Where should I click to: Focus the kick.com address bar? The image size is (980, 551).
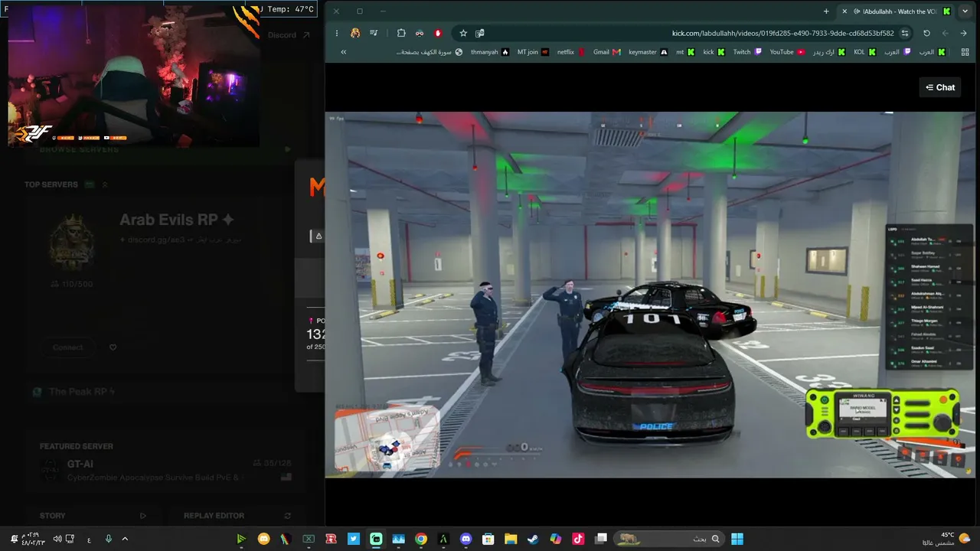pos(684,33)
